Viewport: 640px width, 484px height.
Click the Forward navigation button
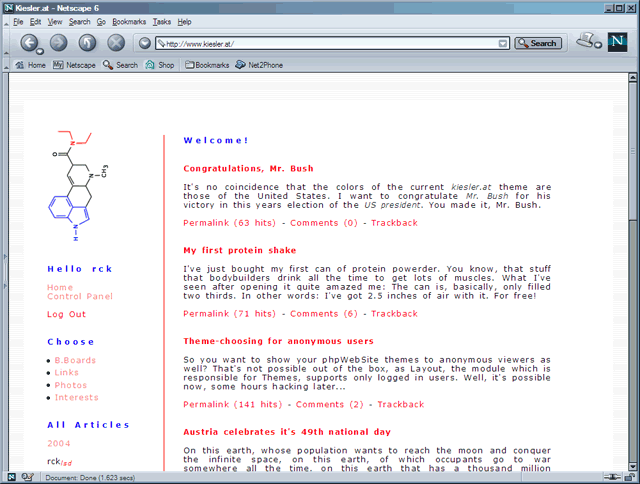pos(58,43)
